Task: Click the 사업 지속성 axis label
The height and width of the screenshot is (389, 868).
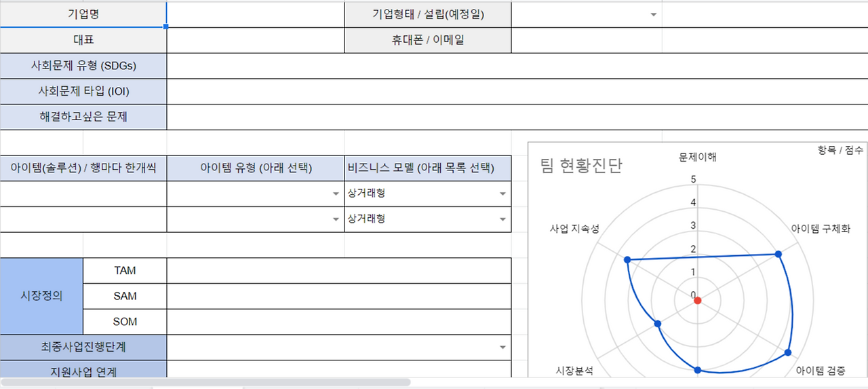Action: pyautogui.click(x=574, y=228)
